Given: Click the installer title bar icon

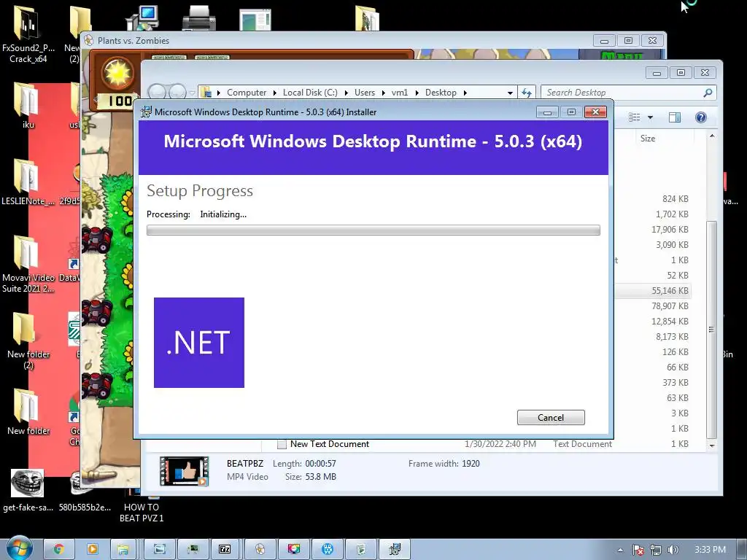Looking at the screenshot, I should pyautogui.click(x=146, y=112).
